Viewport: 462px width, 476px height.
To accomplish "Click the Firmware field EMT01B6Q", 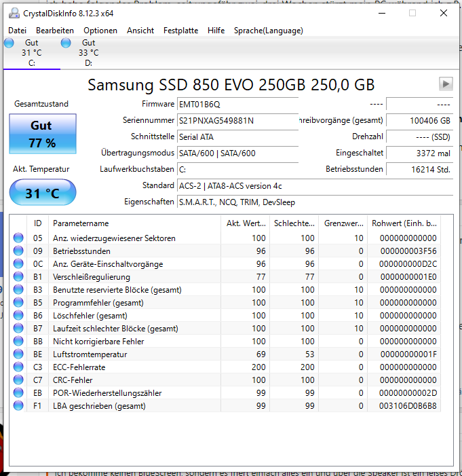I will [238, 105].
